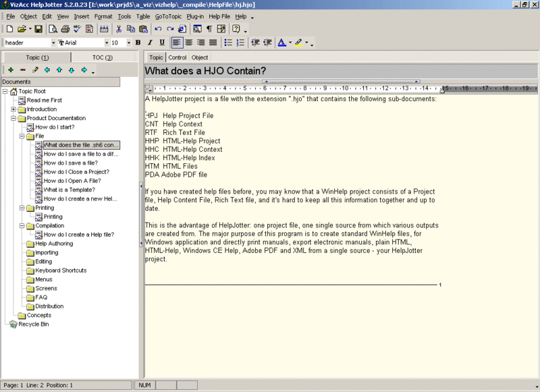Click the question mark help icon
Screen dimensions: 540x392
click(236, 29)
